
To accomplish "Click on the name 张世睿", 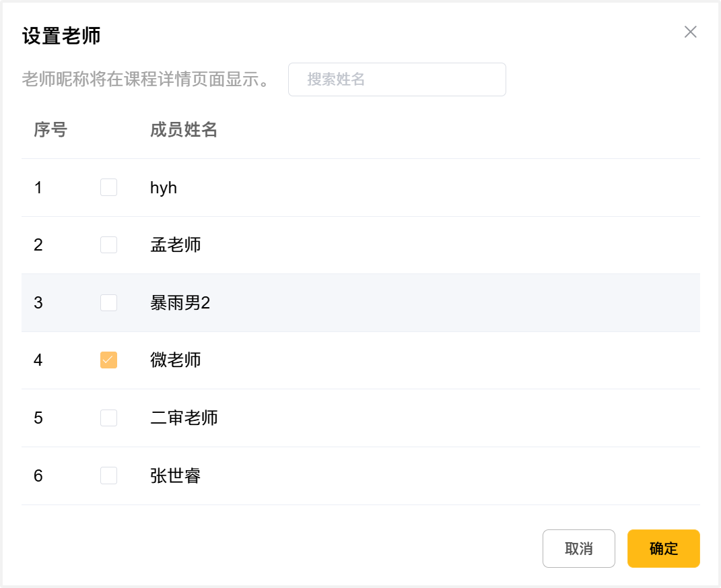I will [x=176, y=476].
